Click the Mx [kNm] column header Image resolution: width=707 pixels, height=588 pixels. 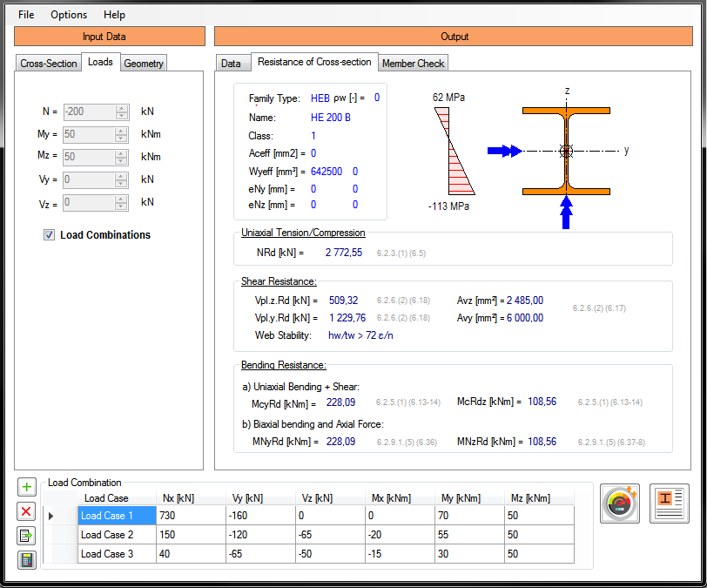400,498
